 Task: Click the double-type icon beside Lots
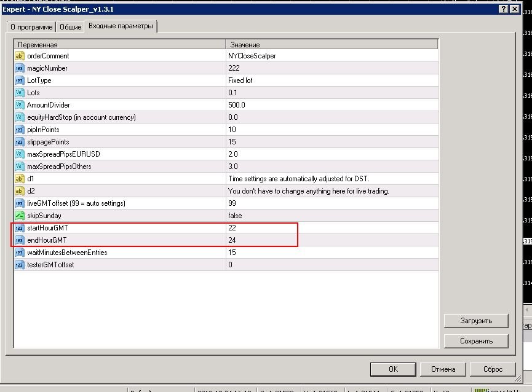19,93
